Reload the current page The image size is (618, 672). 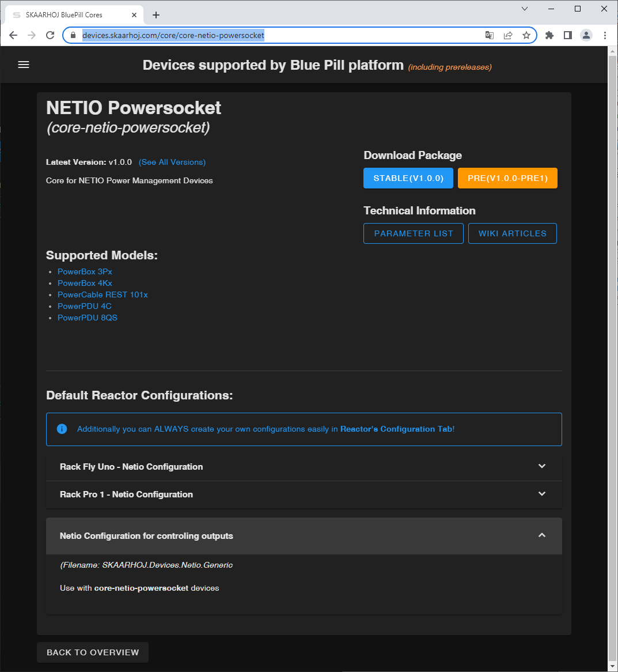pos(50,35)
